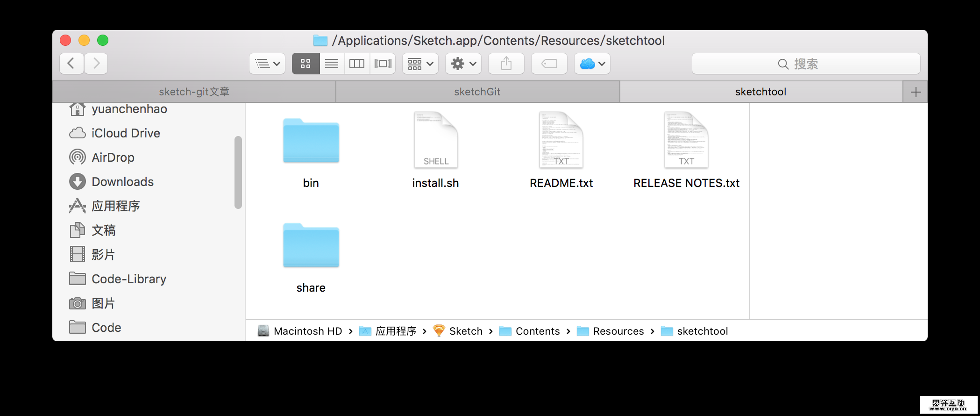Click the Edit Tags toolbar icon
Image resolution: width=980 pixels, height=416 pixels.
(x=549, y=64)
